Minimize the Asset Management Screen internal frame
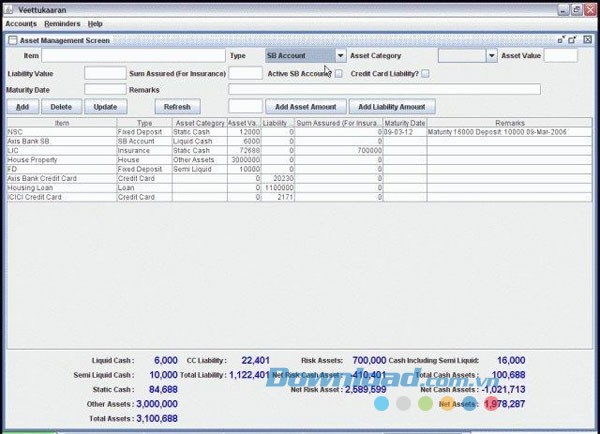 click(x=561, y=40)
